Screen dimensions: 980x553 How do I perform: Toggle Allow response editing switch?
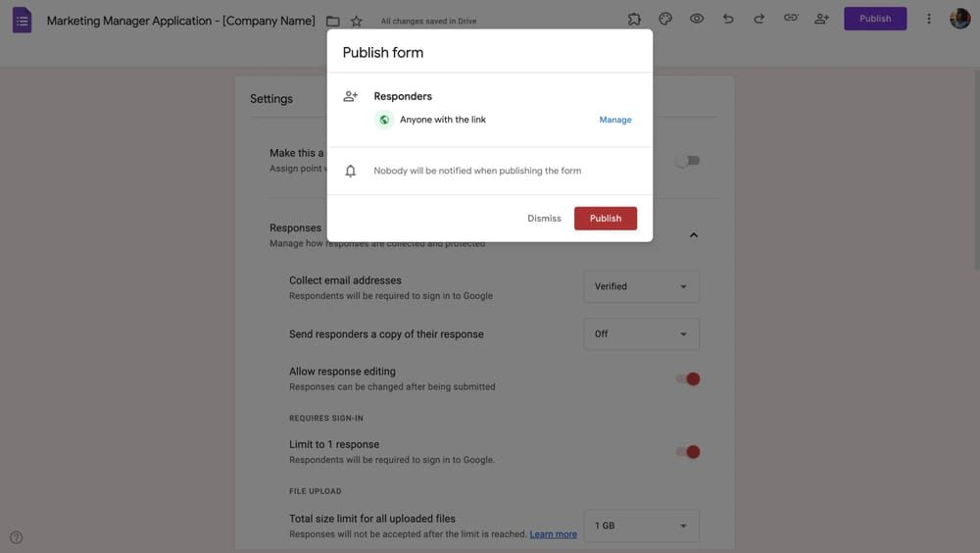688,379
